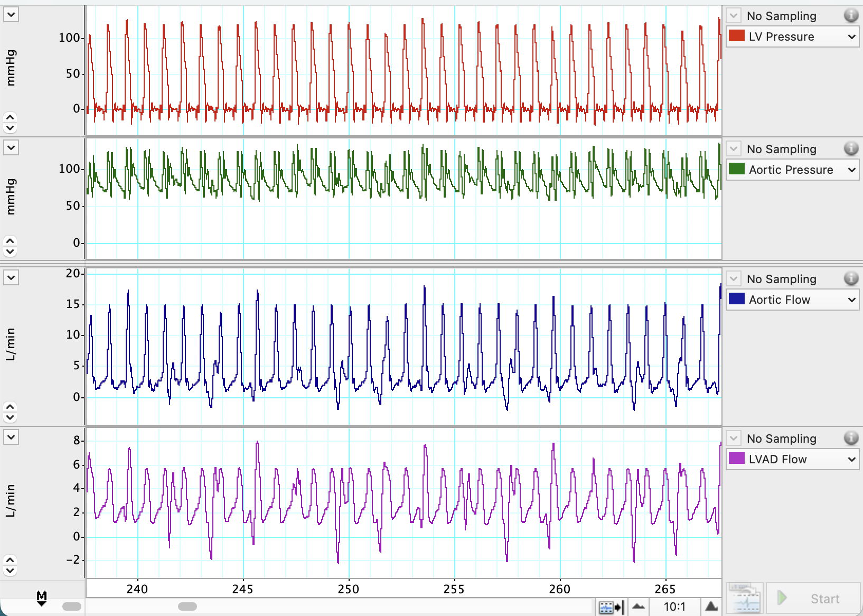Click the scroll/review mode icon beside compression buttons
Viewport: 863px width, 616px height.
(x=612, y=607)
